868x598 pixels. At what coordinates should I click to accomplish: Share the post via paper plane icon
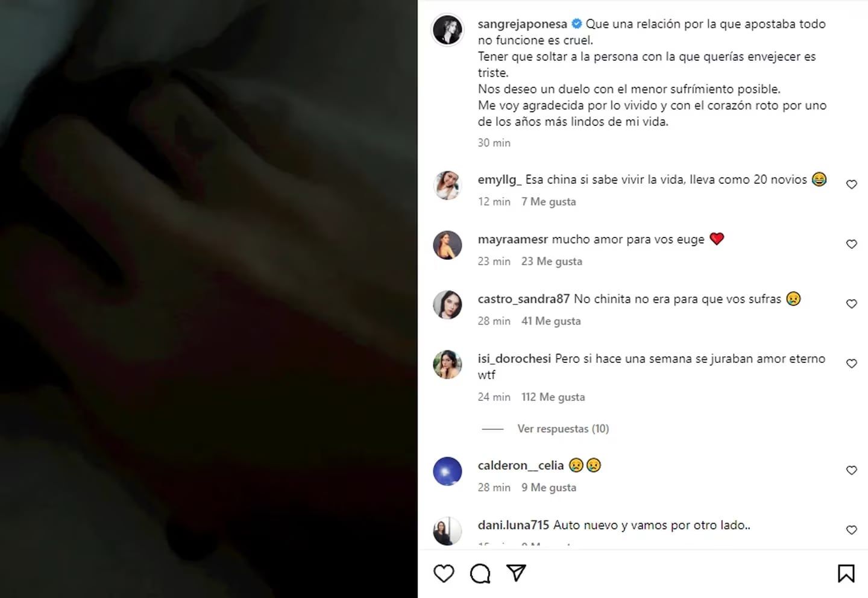click(516, 573)
